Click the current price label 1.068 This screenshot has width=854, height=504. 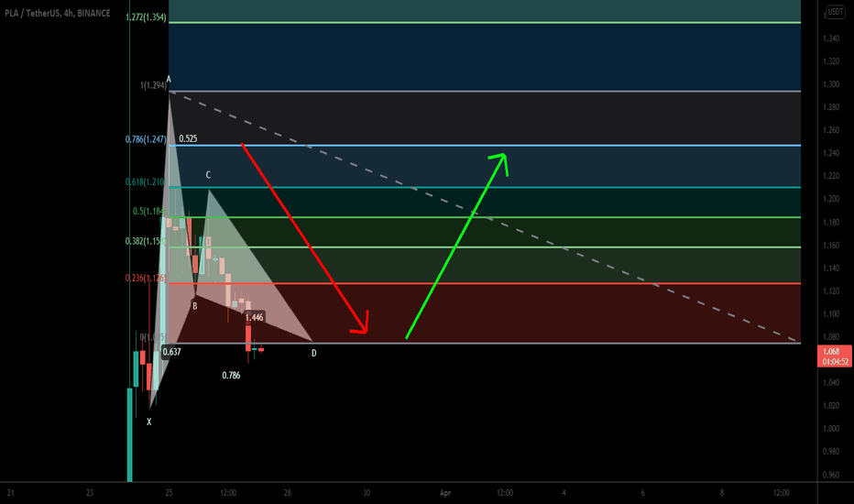[x=831, y=352]
